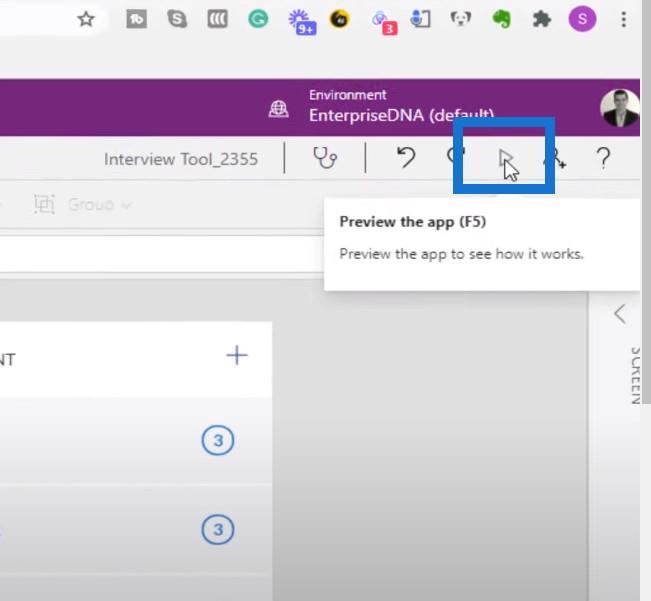Open the dog face extension
The image size is (651, 601).
pyautogui.click(x=460, y=19)
